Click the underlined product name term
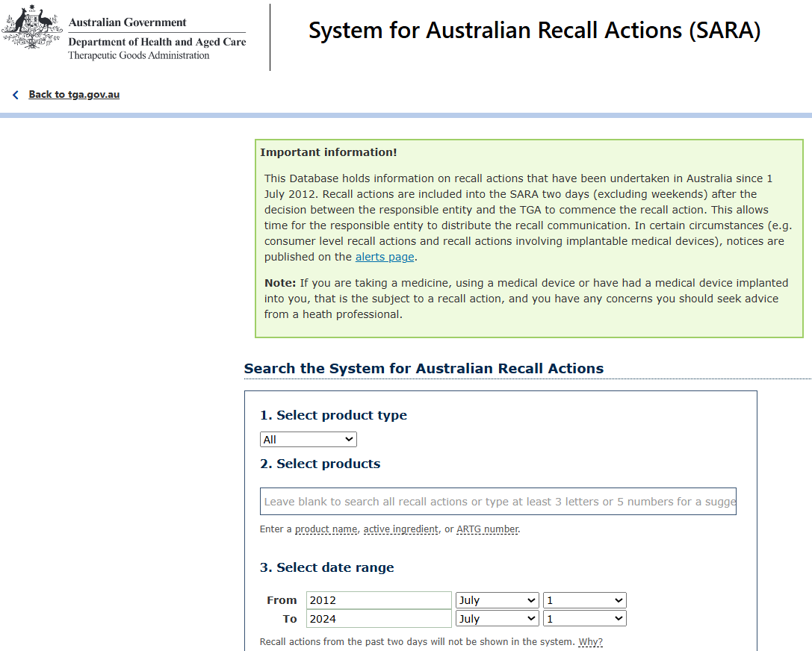The image size is (812, 651). coord(326,529)
